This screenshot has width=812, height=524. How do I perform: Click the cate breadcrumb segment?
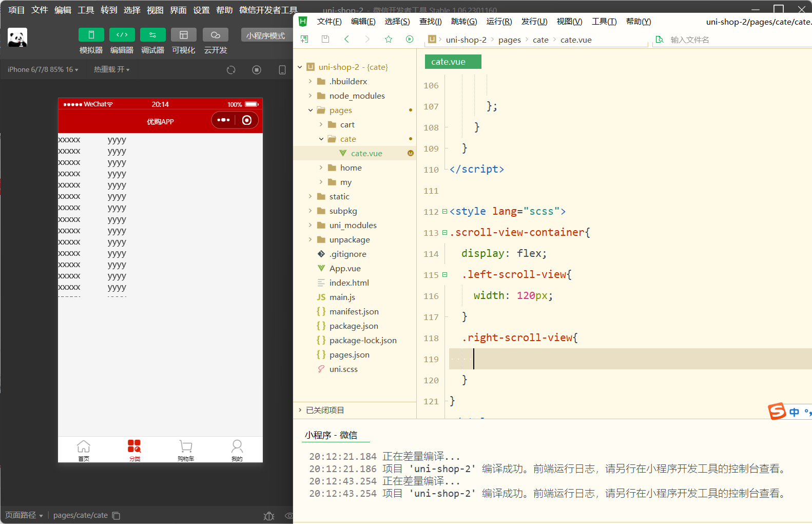pos(540,40)
